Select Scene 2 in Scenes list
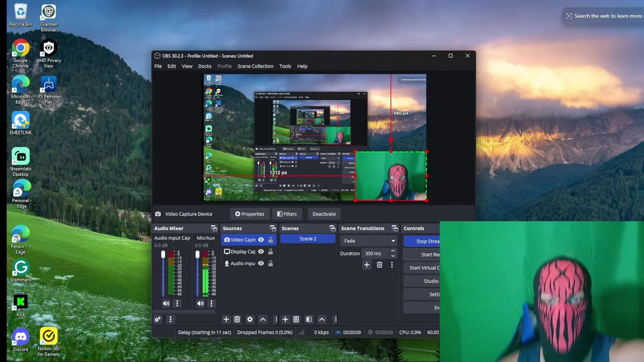 [308, 239]
